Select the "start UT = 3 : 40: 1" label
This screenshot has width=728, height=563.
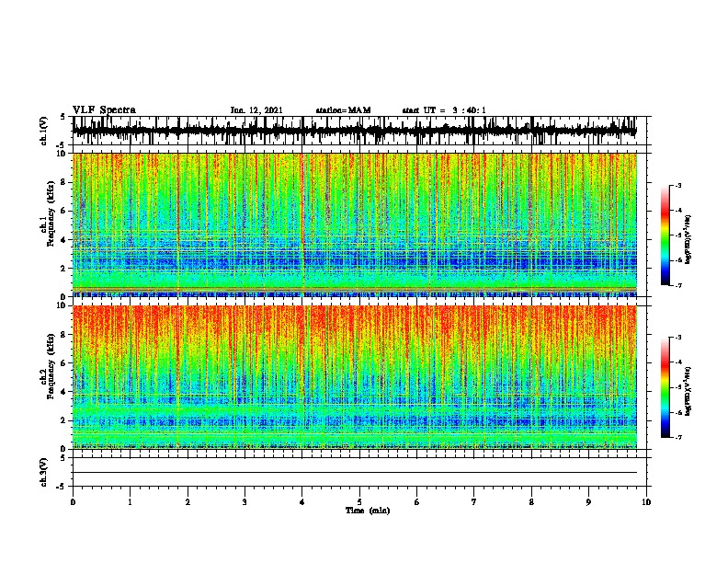click(x=444, y=110)
